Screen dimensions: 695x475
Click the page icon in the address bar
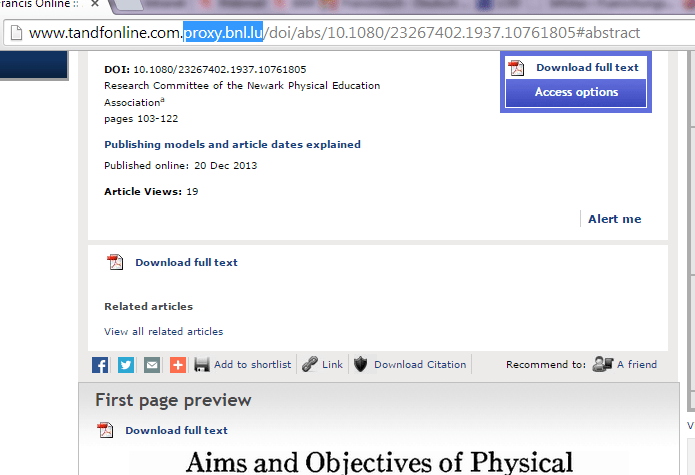(16, 33)
